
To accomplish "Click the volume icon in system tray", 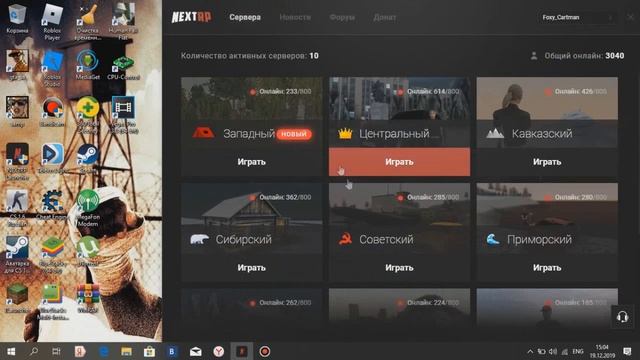I will click(x=553, y=351).
